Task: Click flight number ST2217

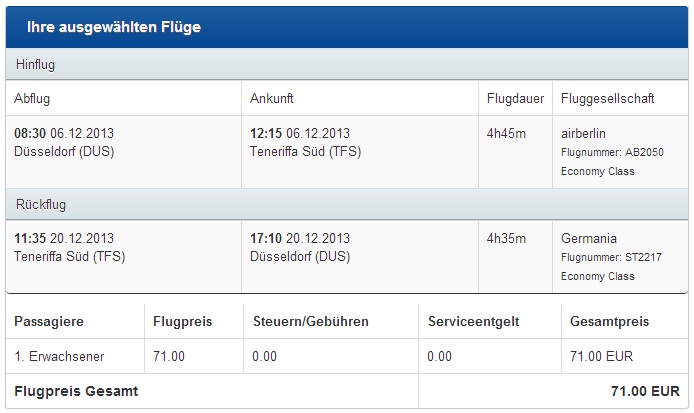Action: pos(611,257)
